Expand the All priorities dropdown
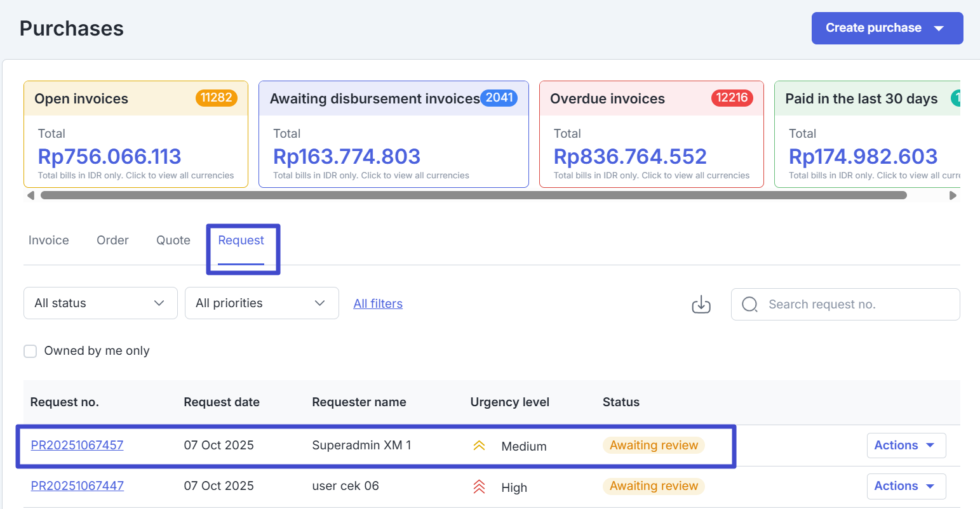This screenshot has width=980, height=509. [x=262, y=303]
